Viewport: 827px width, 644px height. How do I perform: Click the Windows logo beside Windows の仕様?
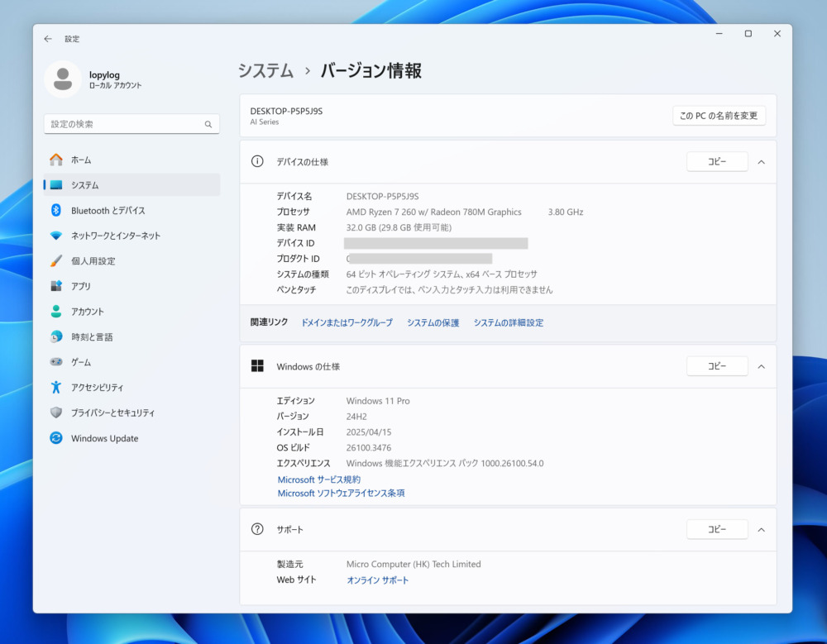pyautogui.click(x=257, y=366)
